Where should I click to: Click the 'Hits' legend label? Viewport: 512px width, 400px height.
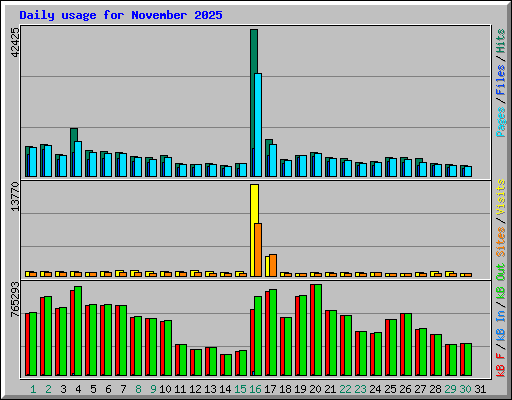[x=501, y=41]
